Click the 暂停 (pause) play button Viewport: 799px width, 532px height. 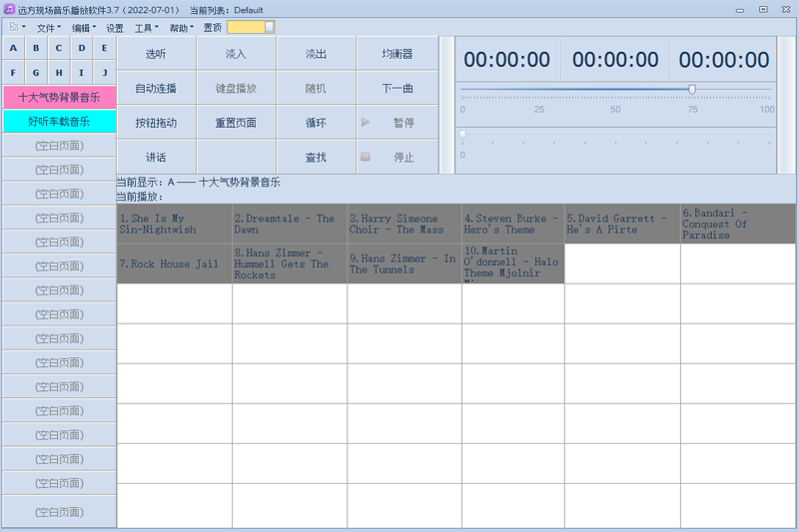397,123
